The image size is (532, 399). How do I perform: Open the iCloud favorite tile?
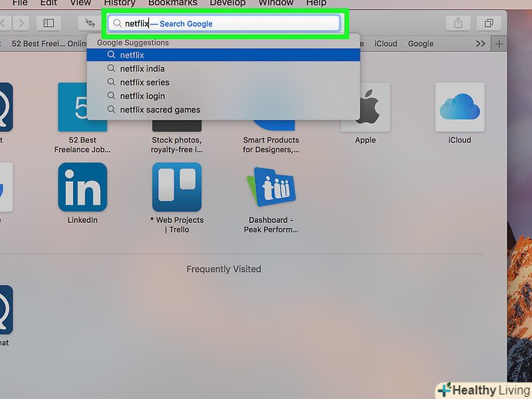tap(460, 107)
